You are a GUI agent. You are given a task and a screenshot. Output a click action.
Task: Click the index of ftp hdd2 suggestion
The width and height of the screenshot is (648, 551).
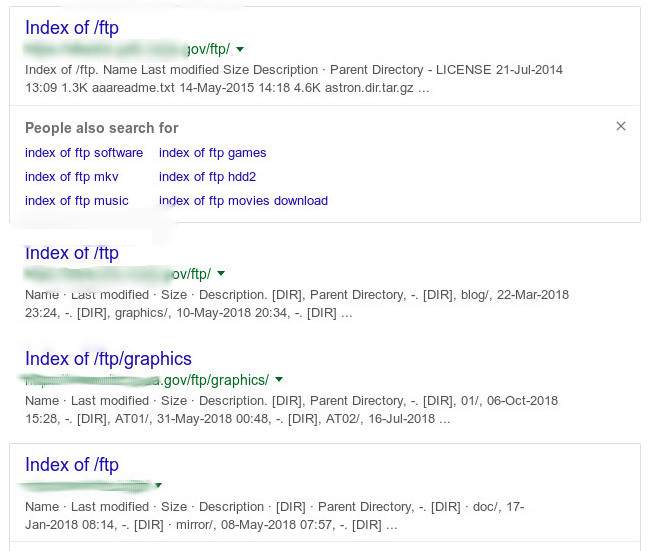(207, 177)
